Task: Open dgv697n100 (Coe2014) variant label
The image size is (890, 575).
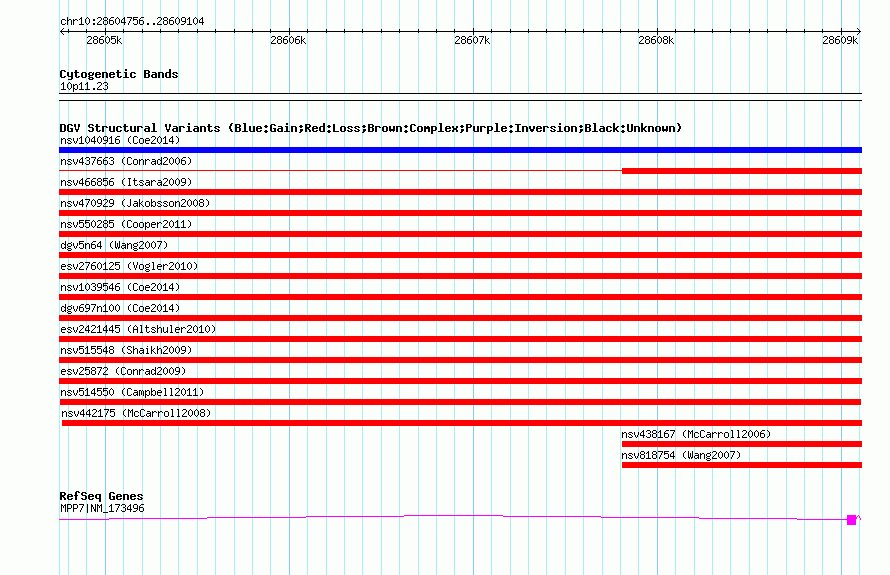Action: tap(120, 308)
